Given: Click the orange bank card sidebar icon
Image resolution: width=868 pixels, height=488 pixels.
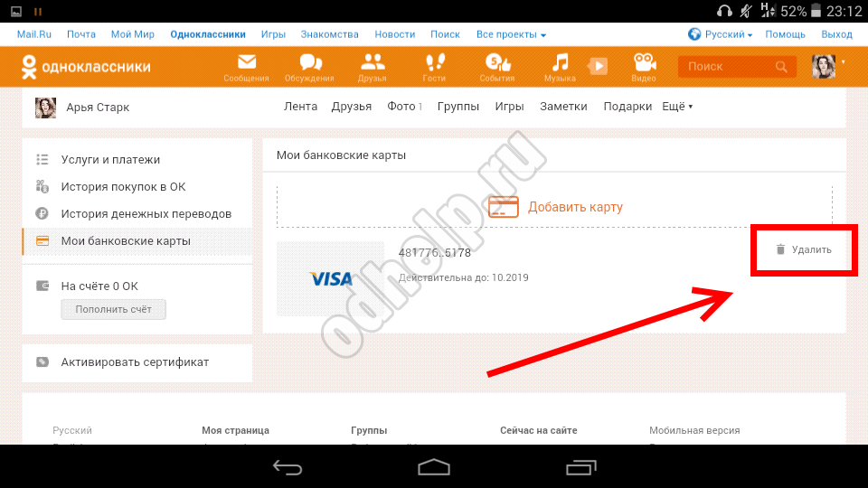Looking at the screenshot, I should coord(42,240).
